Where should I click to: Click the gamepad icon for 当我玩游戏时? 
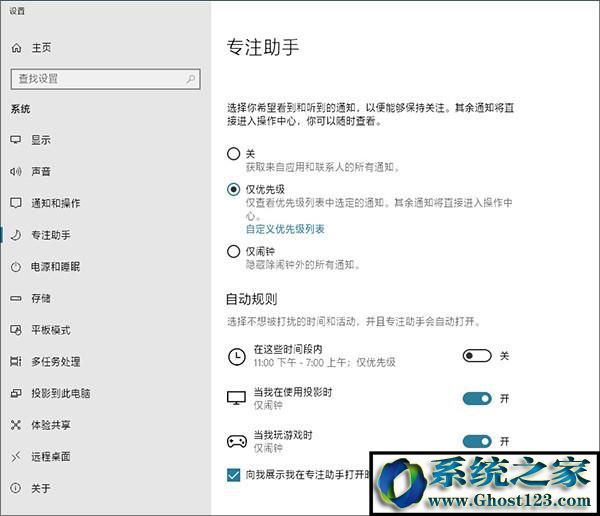(x=237, y=441)
